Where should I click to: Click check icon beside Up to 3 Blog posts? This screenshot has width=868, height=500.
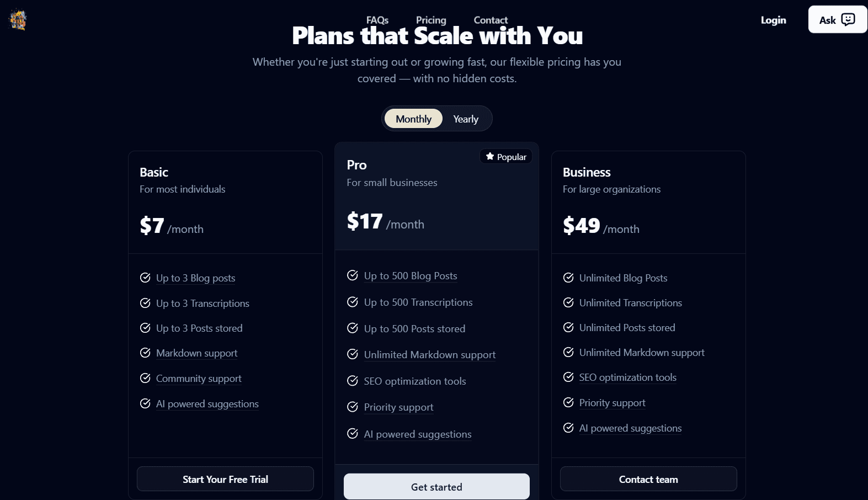[x=145, y=278]
